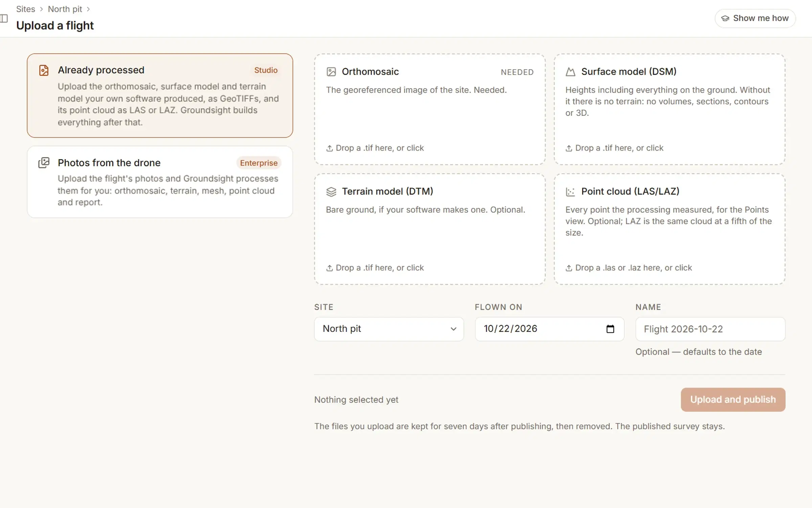Click the Upload a flight heading

tap(55, 25)
